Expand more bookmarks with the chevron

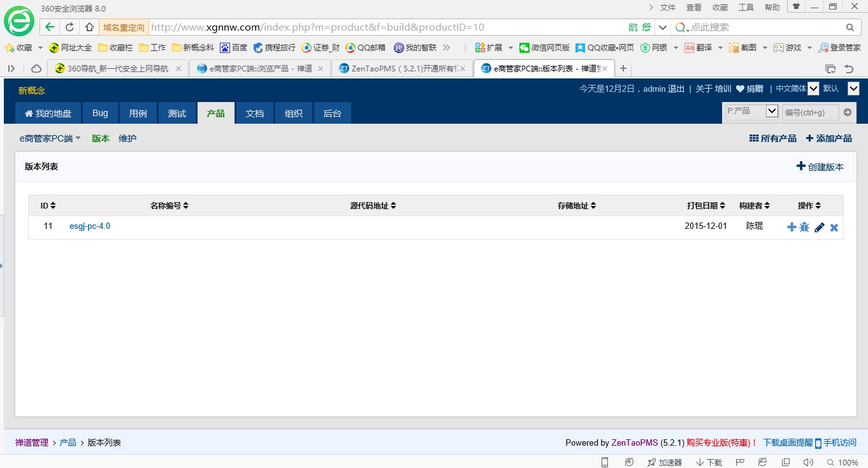point(446,48)
